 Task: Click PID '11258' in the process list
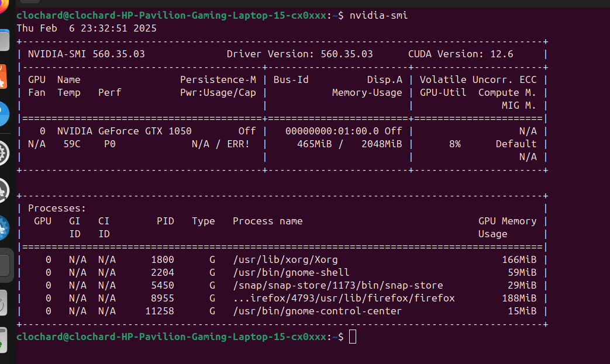tap(160, 311)
